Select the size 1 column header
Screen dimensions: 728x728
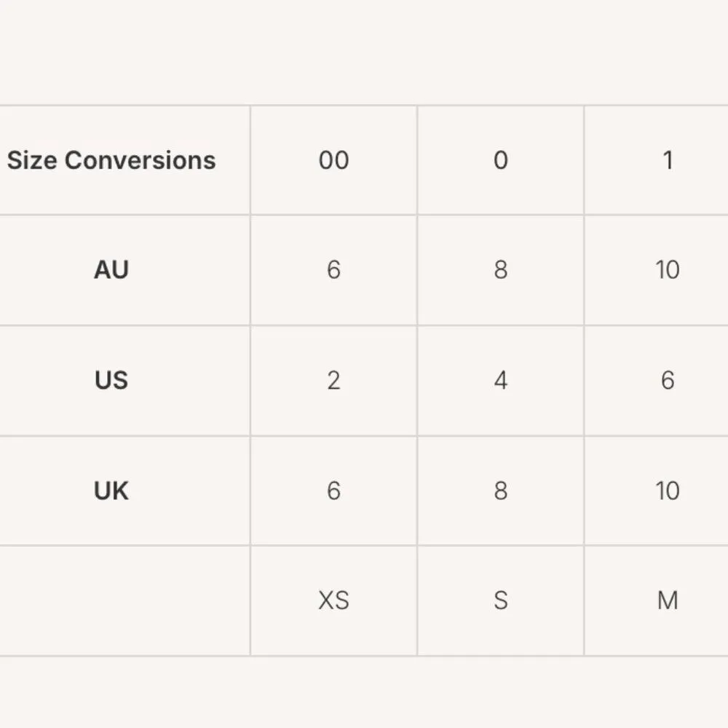click(667, 160)
